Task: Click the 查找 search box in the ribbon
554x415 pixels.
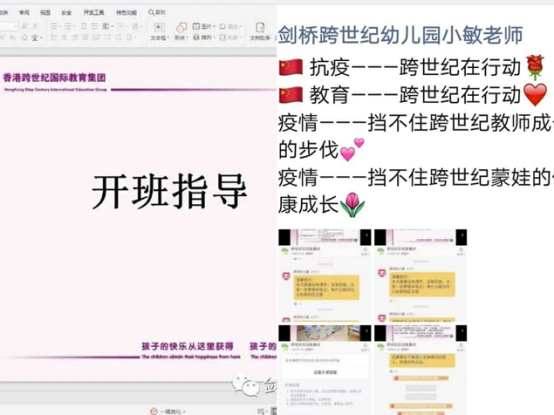Action: click(x=157, y=12)
